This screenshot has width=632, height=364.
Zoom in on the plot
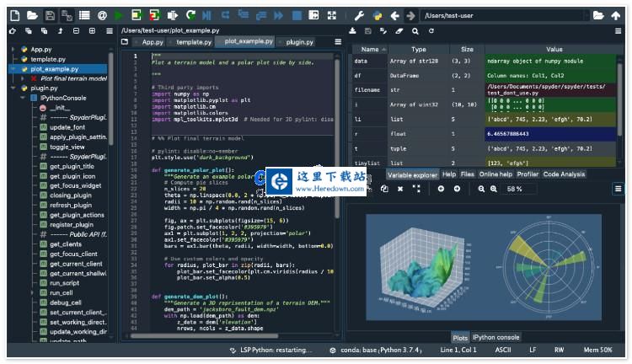[494, 189]
